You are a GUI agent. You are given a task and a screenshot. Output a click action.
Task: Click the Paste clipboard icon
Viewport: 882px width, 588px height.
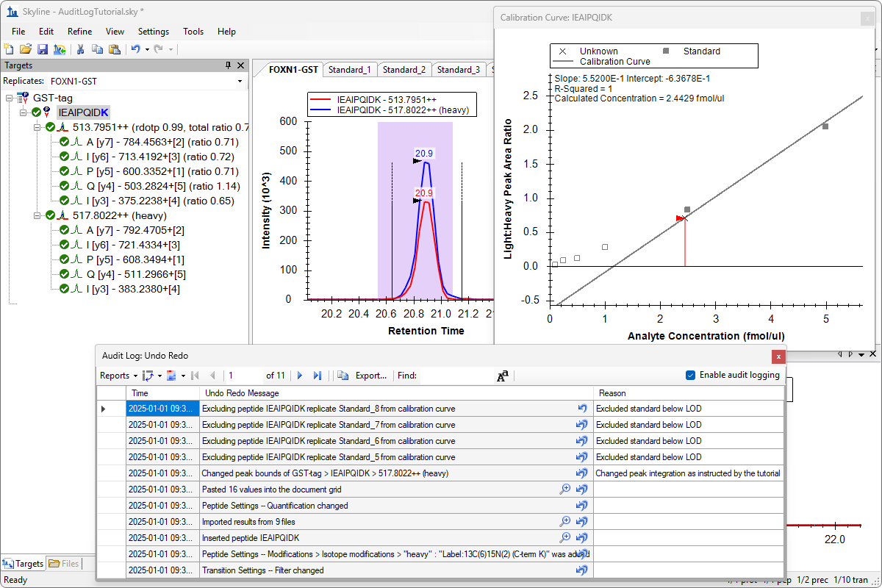[x=114, y=49]
